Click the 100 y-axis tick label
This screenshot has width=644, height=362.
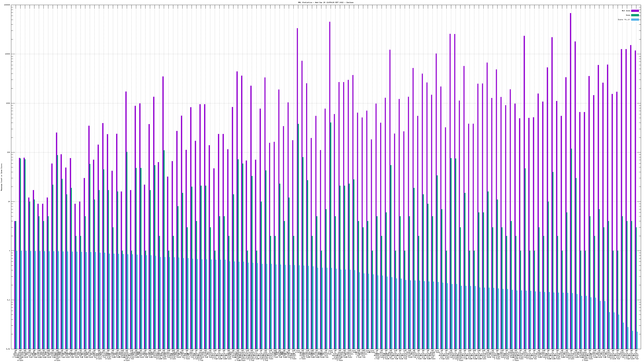click(x=9, y=152)
